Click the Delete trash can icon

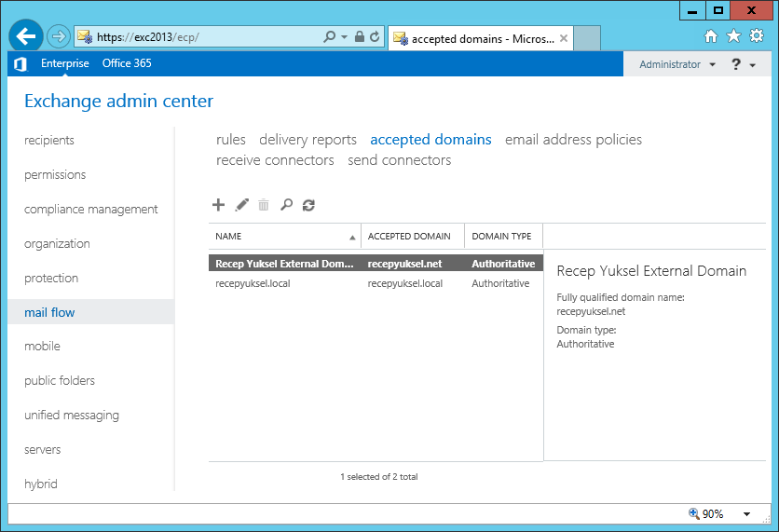[x=264, y=205]
